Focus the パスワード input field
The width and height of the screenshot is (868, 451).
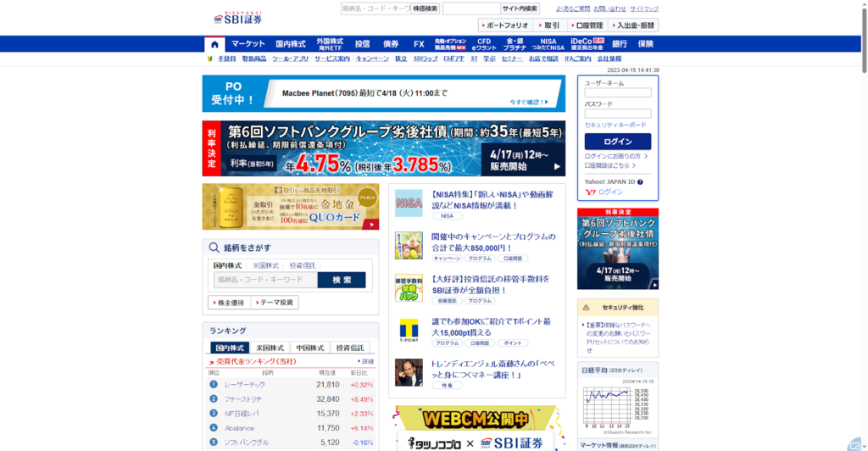[618, 114]
